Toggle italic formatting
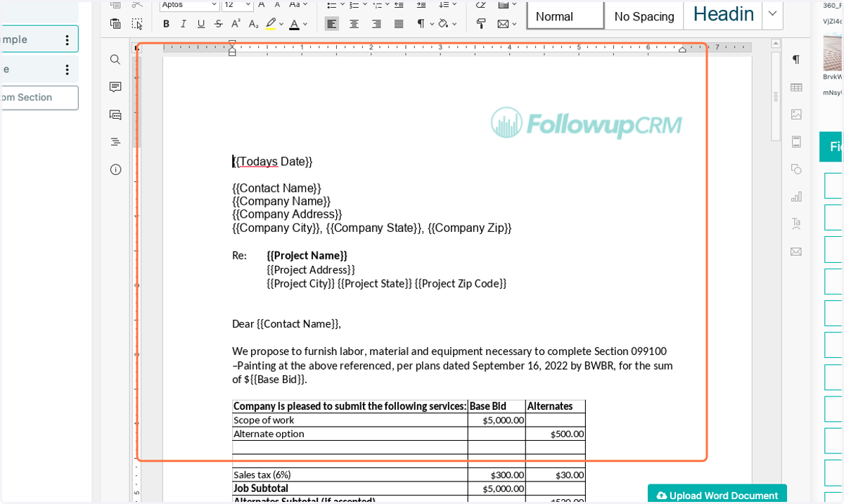 (184, 24)
